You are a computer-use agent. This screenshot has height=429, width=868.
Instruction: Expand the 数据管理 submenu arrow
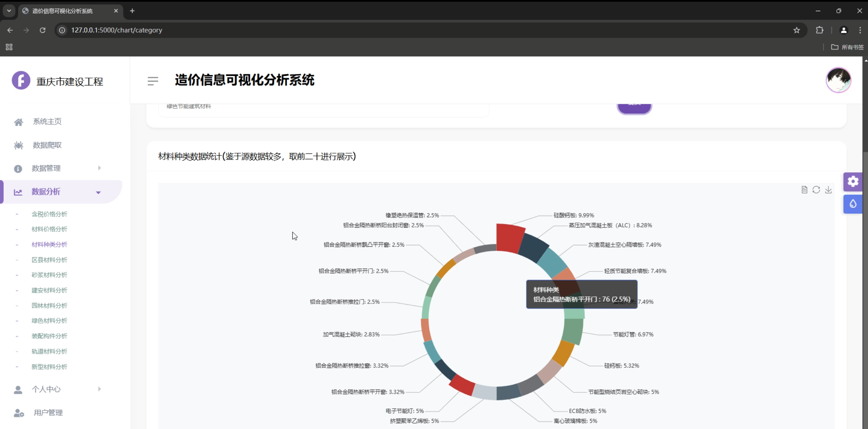pos(99,168)
